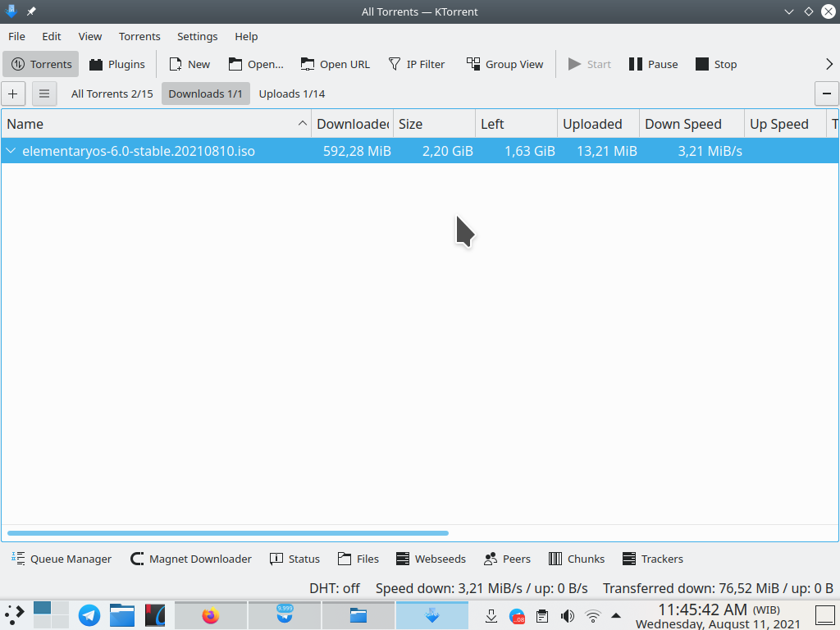Open the Queue Manager panel
The height and width of the screenshot is (630, 840).
[x=61, y=559]
